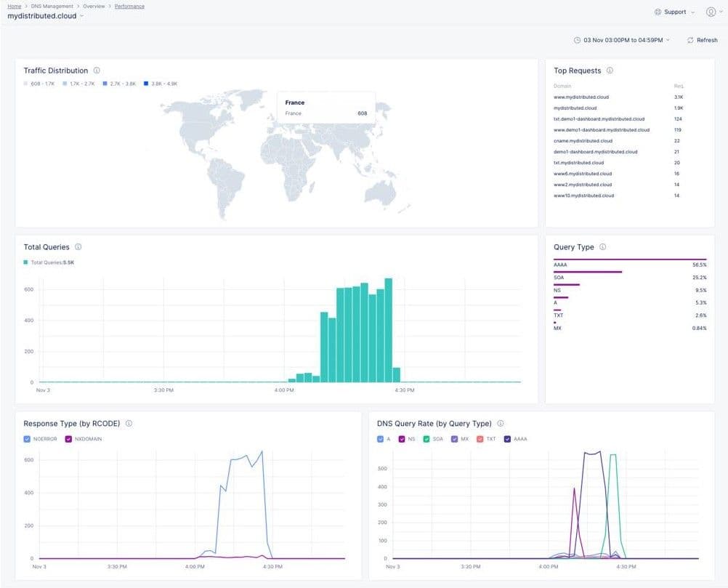Open the account profile icon top right
Image resolution: width=728 pixels, height=588 pixels.
711,12
